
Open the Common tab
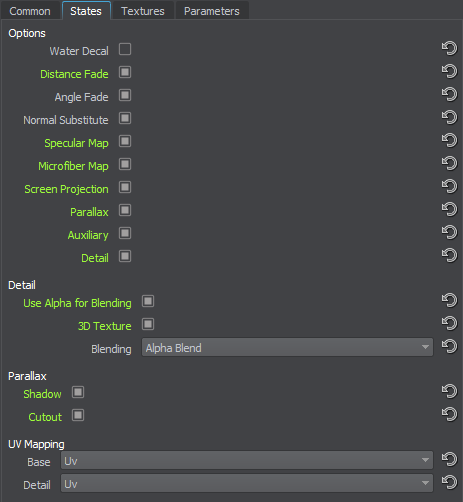[30, 11]
